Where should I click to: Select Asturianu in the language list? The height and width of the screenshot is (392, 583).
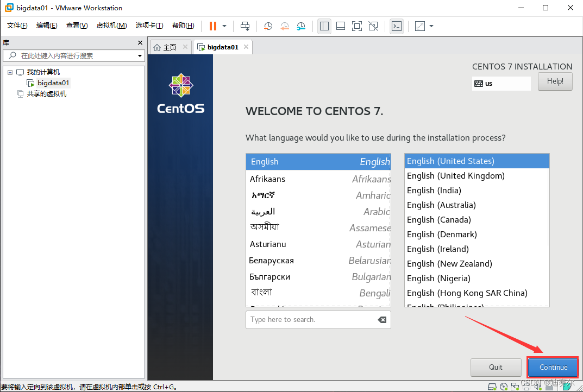[318, 244]
